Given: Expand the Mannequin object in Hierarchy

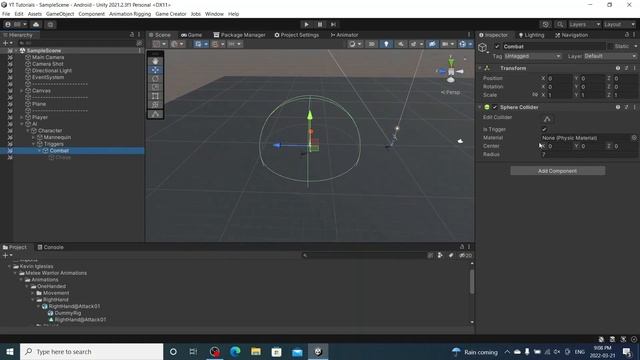Looking at the screenshot, I should click(34, 138).
